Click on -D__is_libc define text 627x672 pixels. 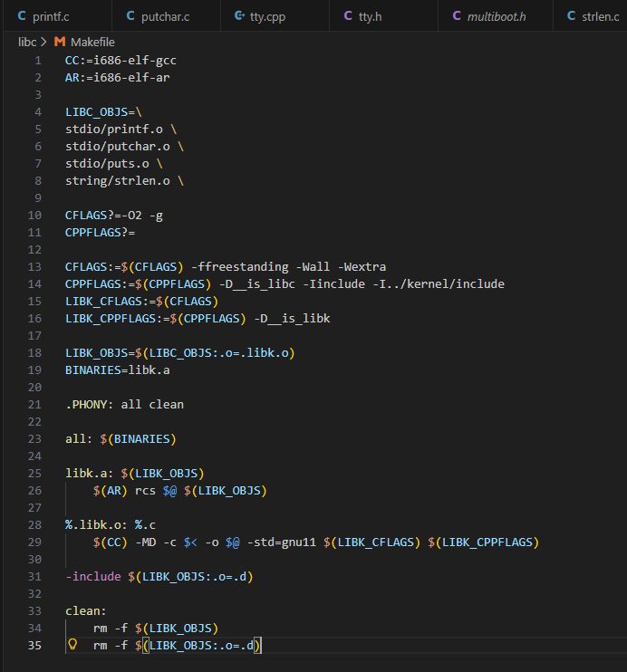click(x=257, y=283)
